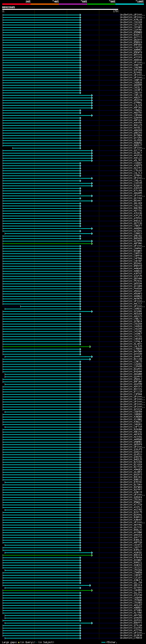Image resolution: width=146 pixels, height=644 pixels.
Task: Select hit label UniRef100_Q7MNH1
Action: coord(131,103)
